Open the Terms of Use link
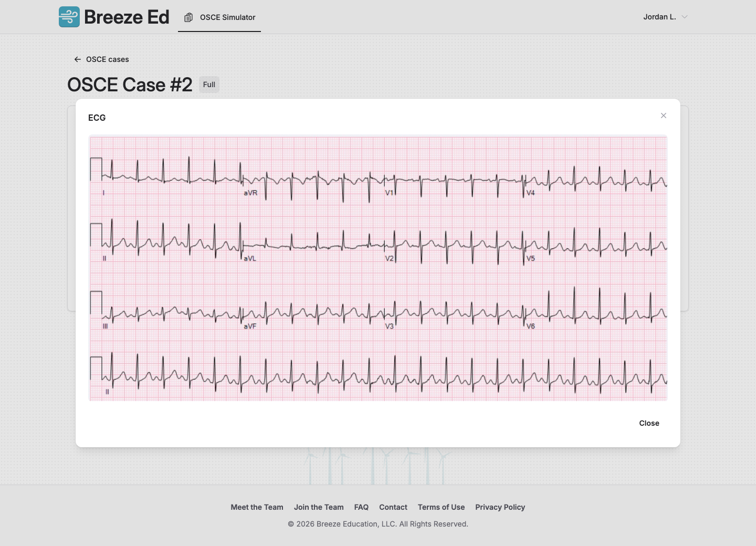Viewport: 756px width, 546px height. pos(441,507)
